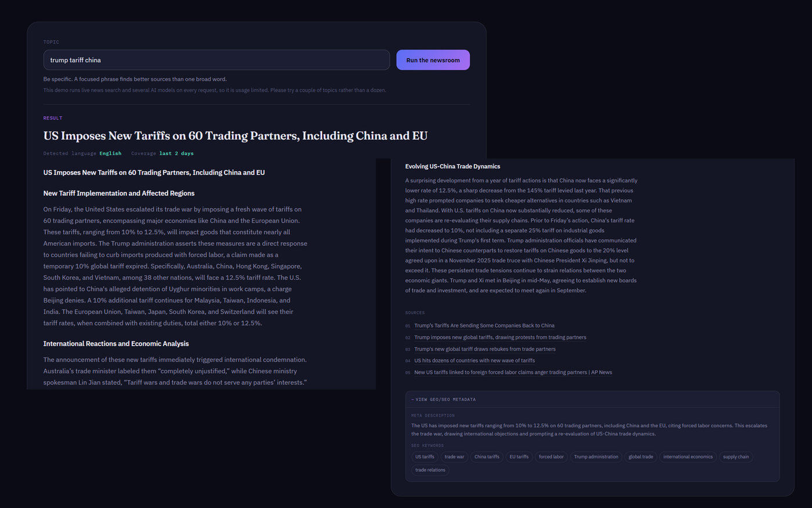Screen dimensions: 812x508
Task: Open source Trump imposes new global tariffs, drawing protests
Action: 500,337
